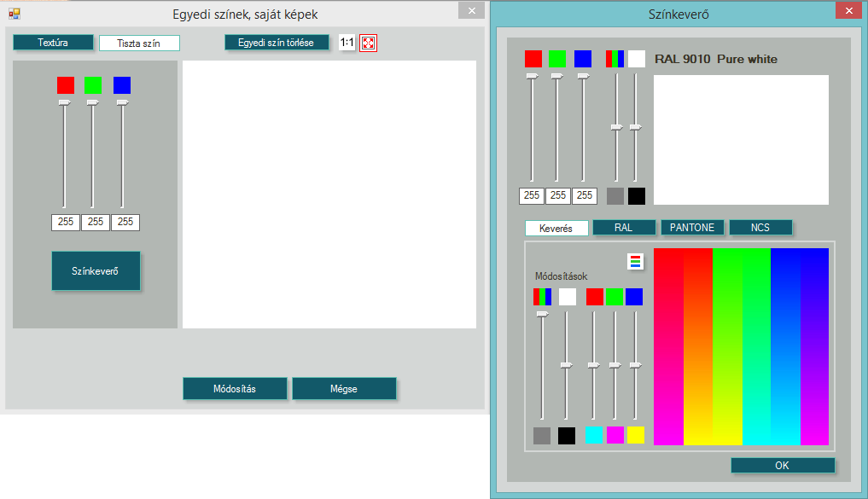This screenshot has width=868, height=499.
Task: Confirm the color mixer with OK
Action: click(x=783, y=466)
